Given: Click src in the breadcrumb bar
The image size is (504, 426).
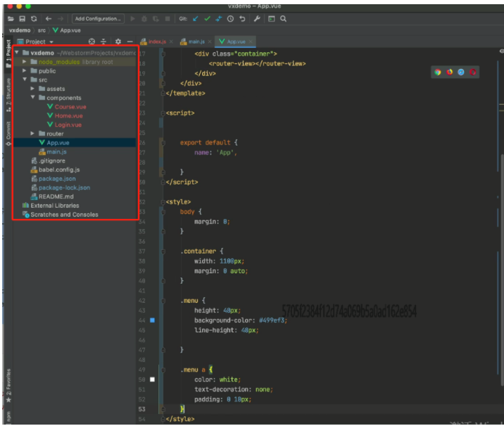Looking at the screenshot, I should (x=42, y=30).
